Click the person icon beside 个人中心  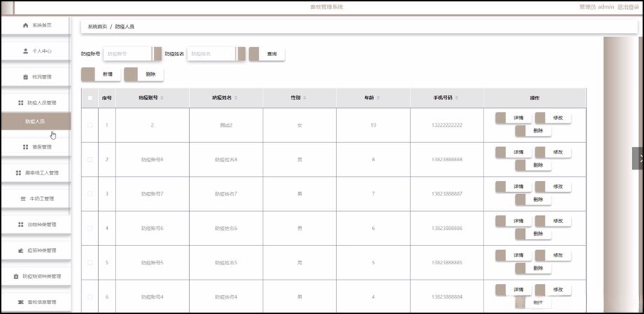tap(26, 51)
